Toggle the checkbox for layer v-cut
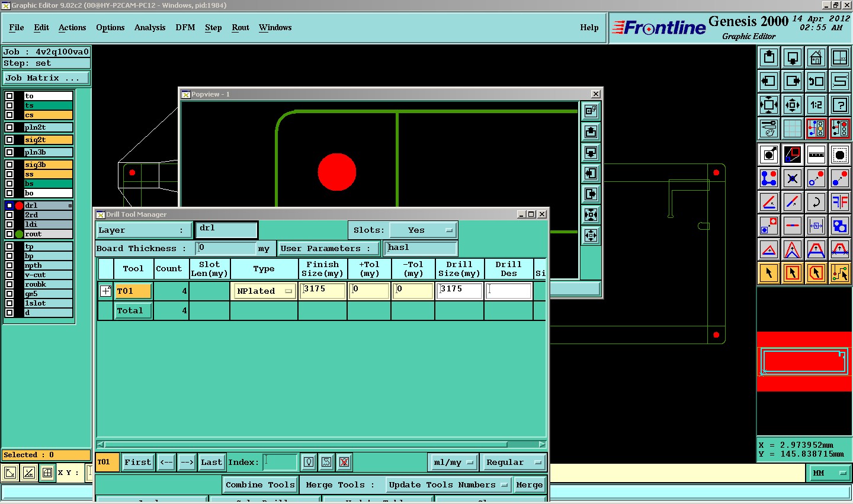 [x=9, y=275]
